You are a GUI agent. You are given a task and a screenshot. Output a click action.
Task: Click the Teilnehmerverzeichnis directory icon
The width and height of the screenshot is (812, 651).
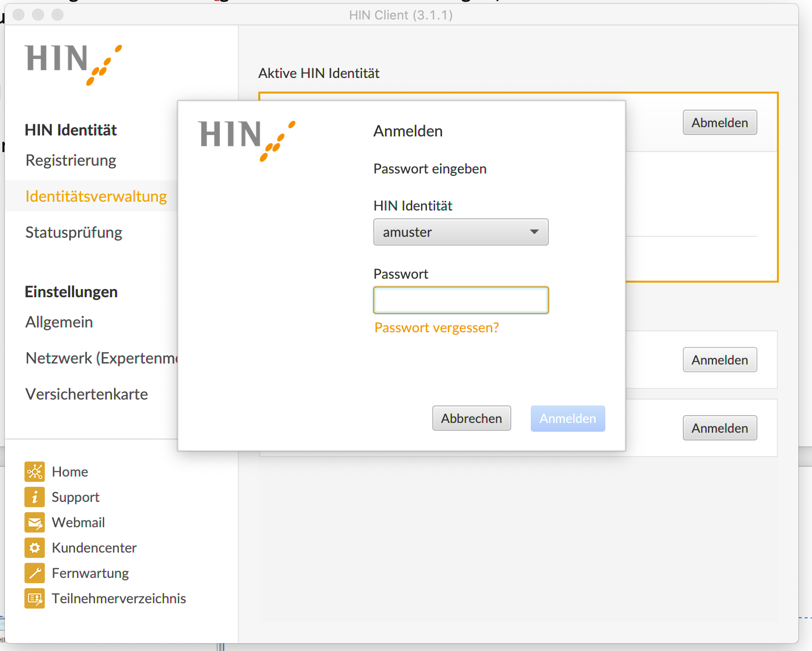35,598
